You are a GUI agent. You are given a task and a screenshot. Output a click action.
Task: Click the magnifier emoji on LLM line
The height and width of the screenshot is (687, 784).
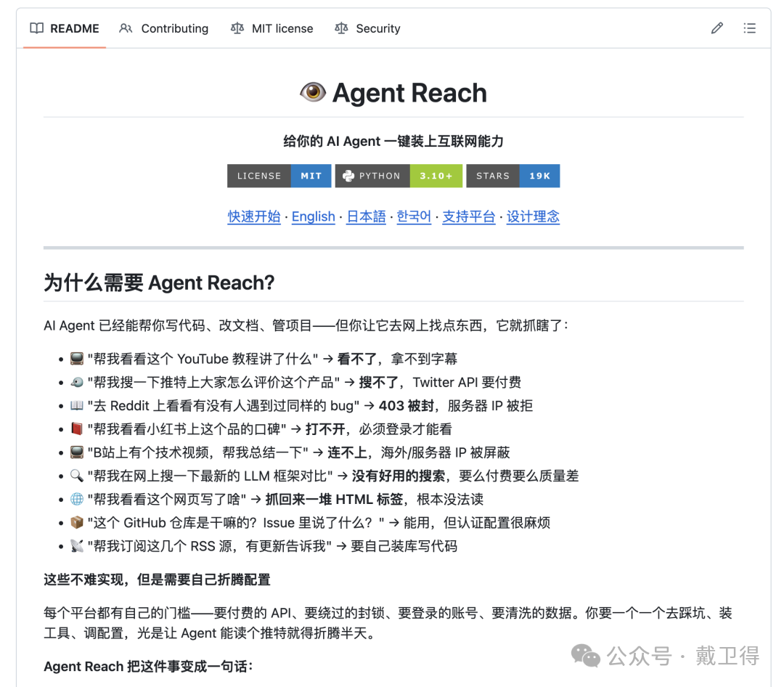pyautogui.click(x=76, y=476)
